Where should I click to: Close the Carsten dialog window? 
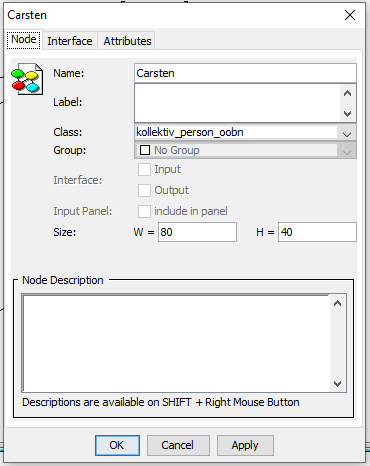(x=350, y=15)
